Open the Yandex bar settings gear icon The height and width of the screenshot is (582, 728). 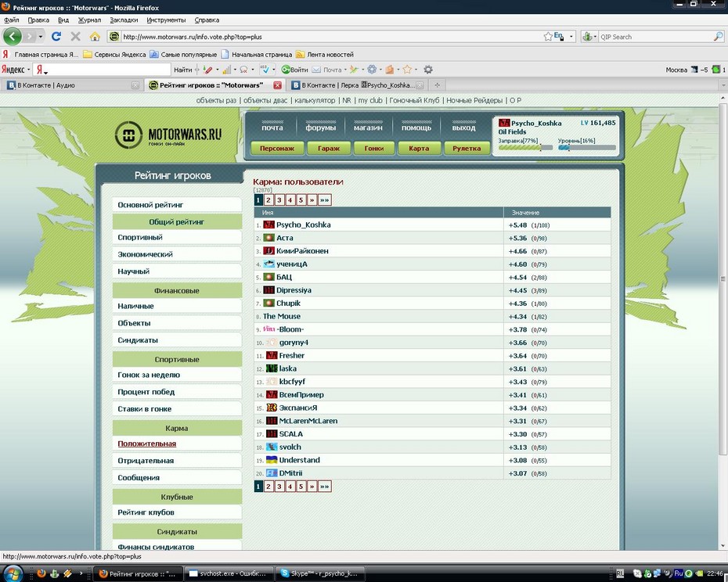pos(428,70)
